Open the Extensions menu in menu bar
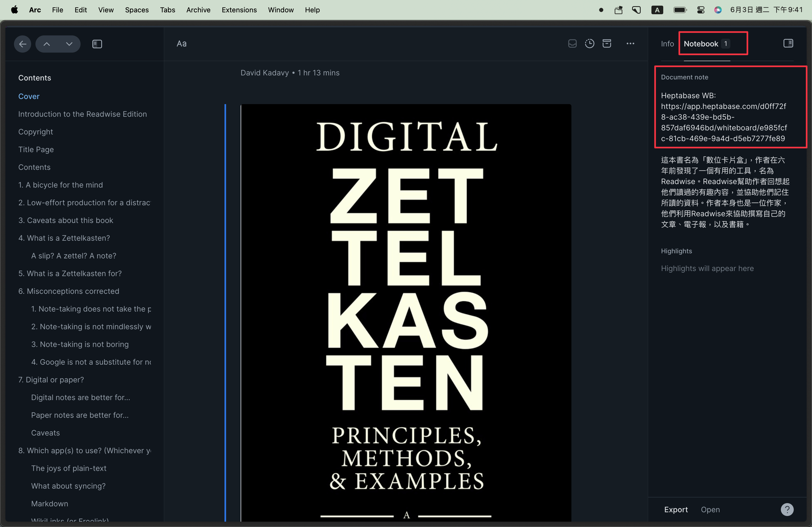Viewport: 812px width, 527px height. (x=239, y=10)
